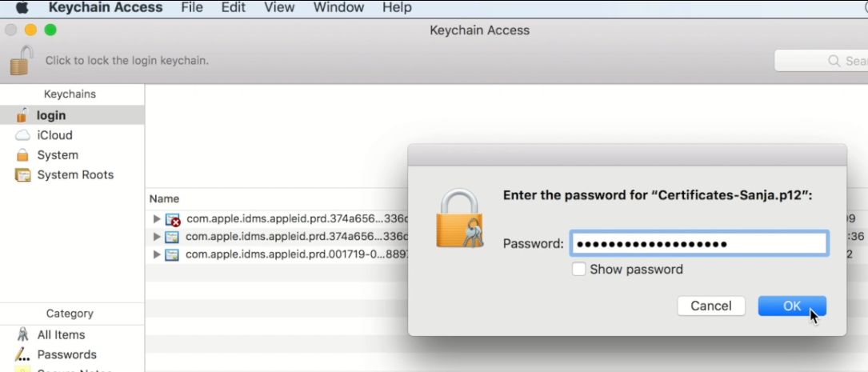The image size is (868, 372).
Task: Click the Search field in toolbar
Action: pos(822,61)
